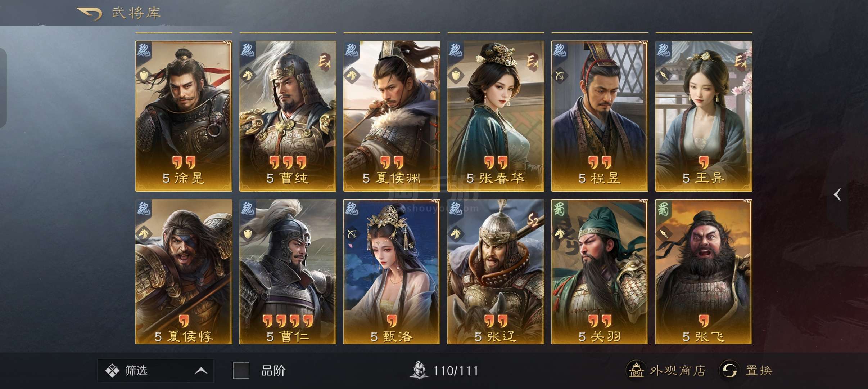Screen dimensions: 868x389
Task: Expand the right side panel arrow
Action: point(837,194)
